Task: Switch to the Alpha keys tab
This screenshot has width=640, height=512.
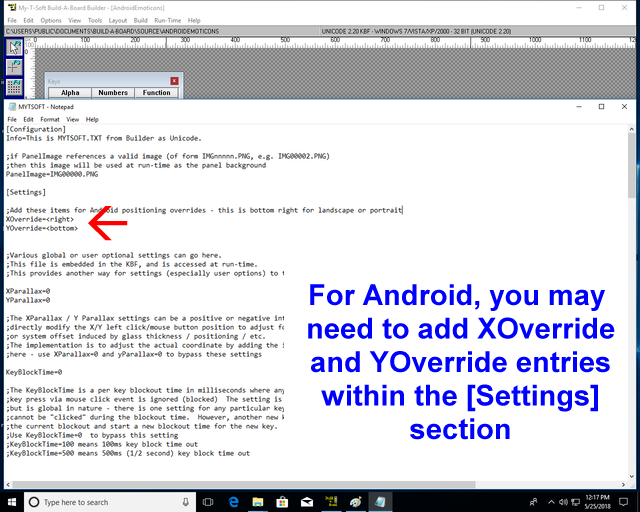Action: [x=70, y=93]
